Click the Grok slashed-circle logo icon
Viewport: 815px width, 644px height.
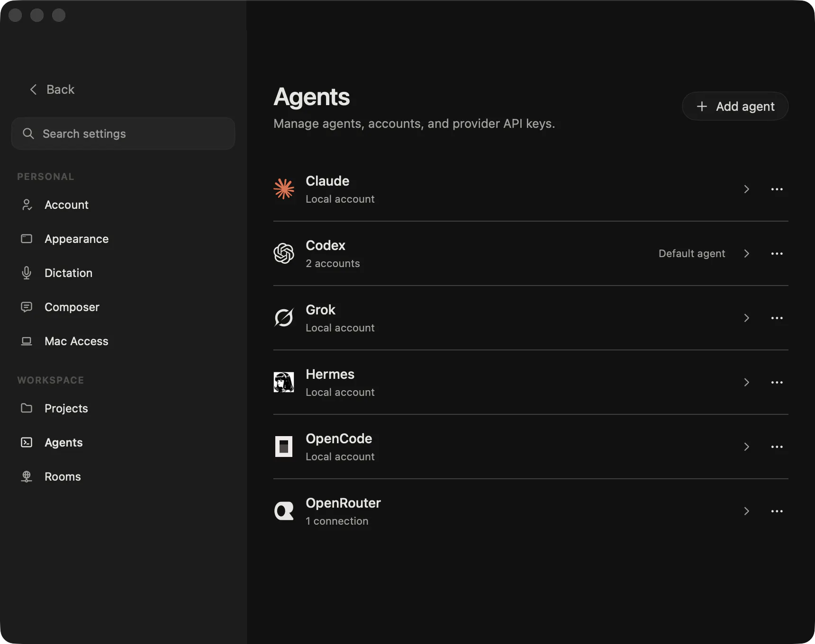point(284,318)
